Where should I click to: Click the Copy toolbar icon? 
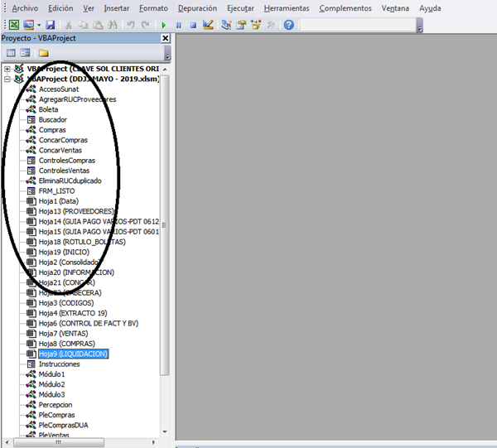pos(83,25)
